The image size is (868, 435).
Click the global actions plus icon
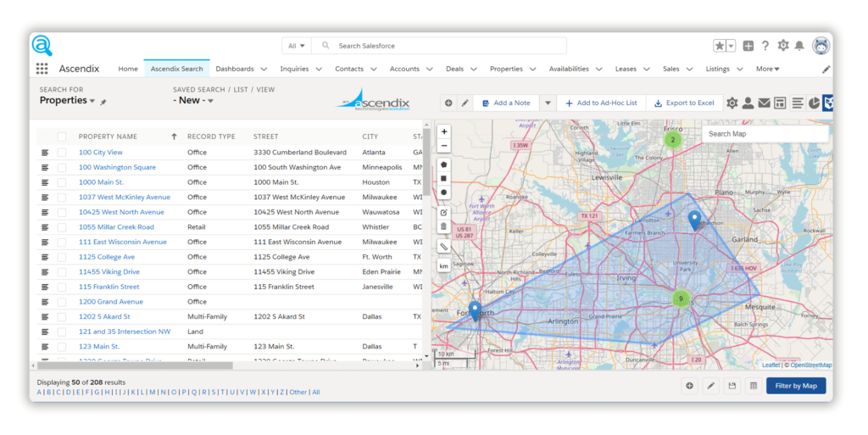pyautogui.click(x=748, y=46)
